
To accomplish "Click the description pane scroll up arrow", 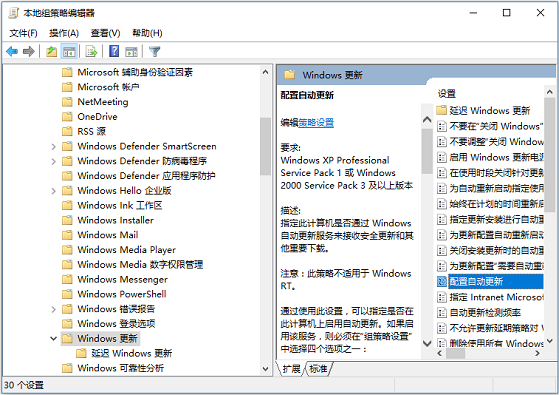I will point(427,120).
